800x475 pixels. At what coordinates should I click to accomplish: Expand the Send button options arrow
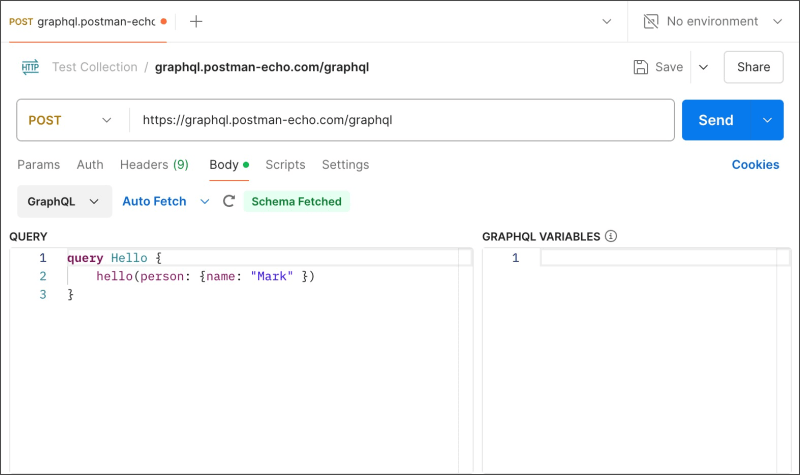(767, 120)
